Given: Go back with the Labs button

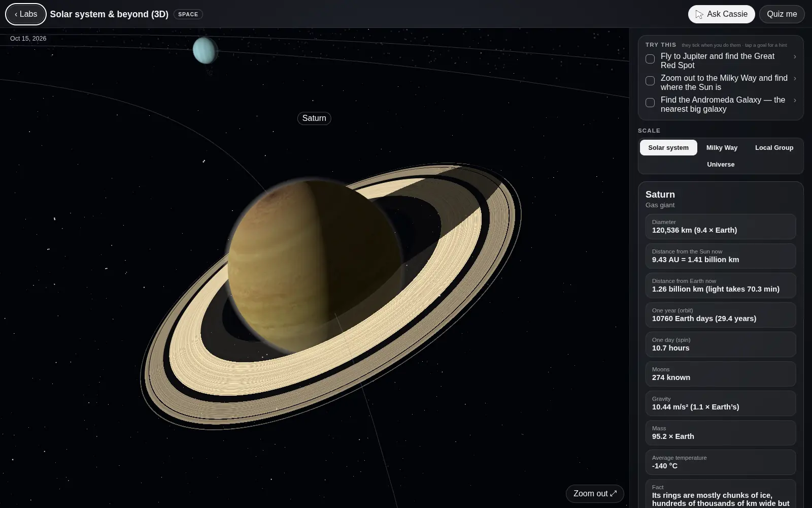Looking at the screenshot, I should (26, 14).
